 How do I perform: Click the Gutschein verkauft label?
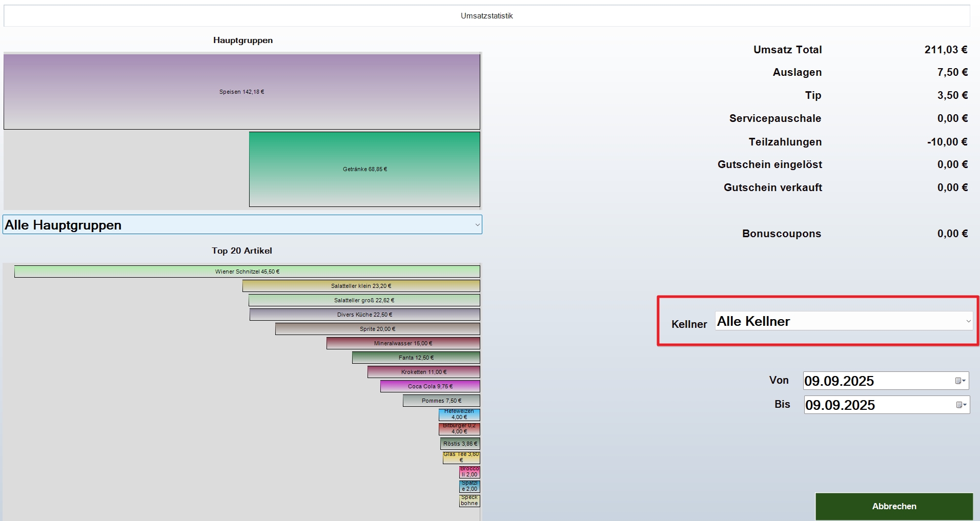coord(772,187)
